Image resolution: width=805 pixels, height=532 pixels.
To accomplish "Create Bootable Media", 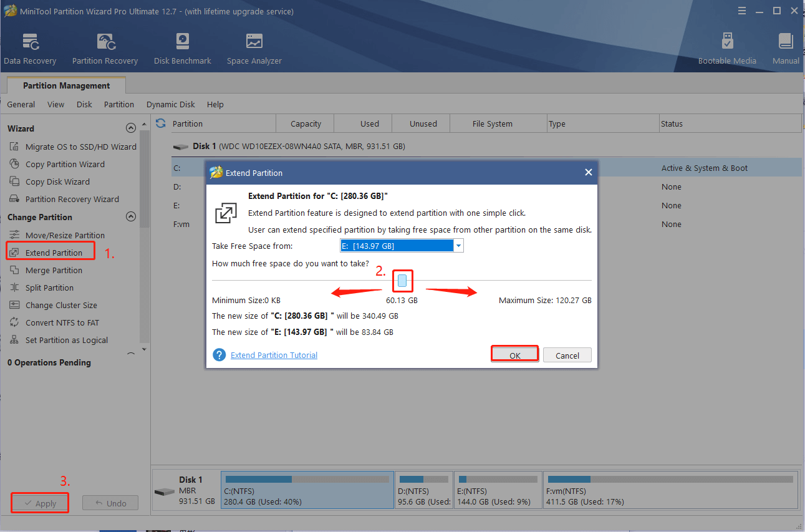I will point(727,49).
